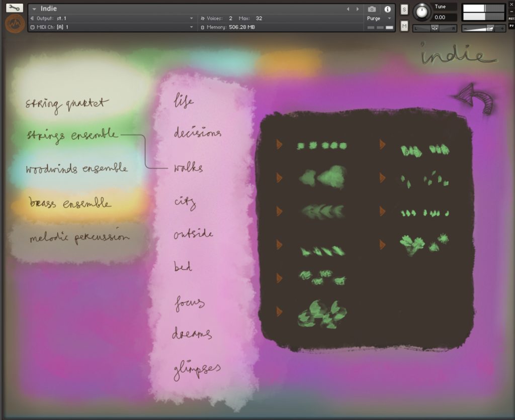Choose the life theme
This screenshot has width=515, height=420.
(x=184, y=100)
